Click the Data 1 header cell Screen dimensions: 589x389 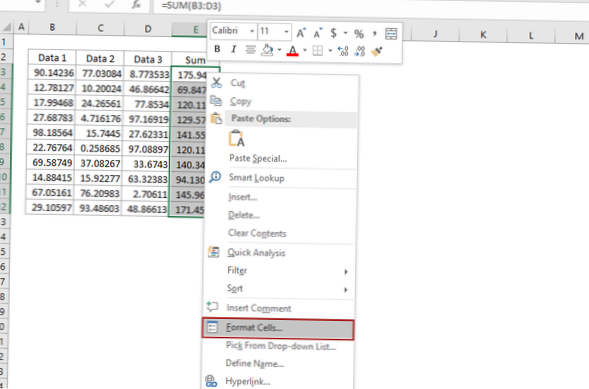click(52, 57)
